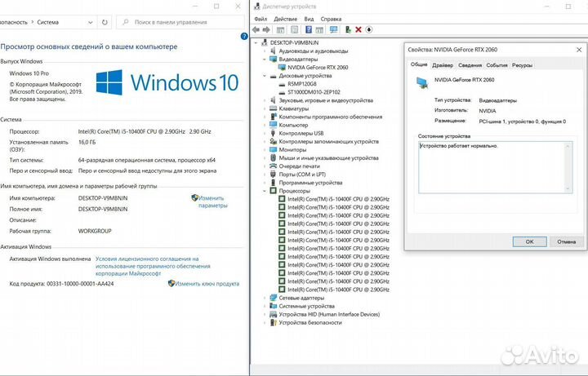Click Изменить ключ продукта link

point(207,284)
